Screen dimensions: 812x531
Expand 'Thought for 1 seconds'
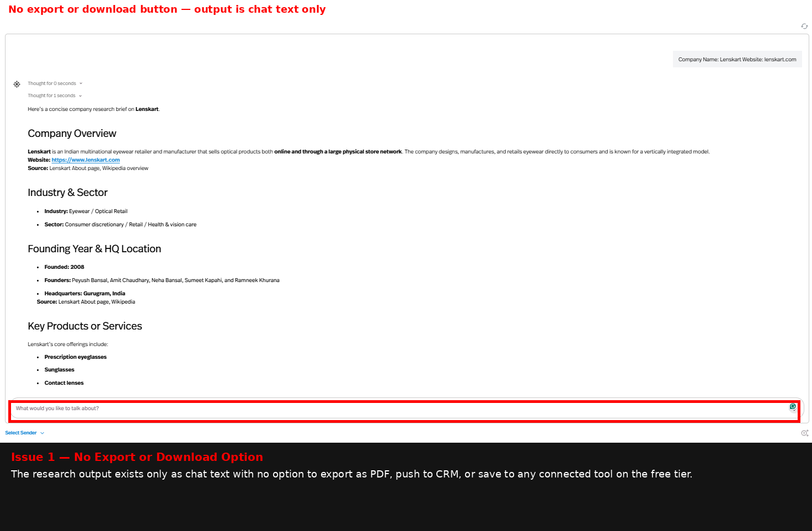pos(55,95)
